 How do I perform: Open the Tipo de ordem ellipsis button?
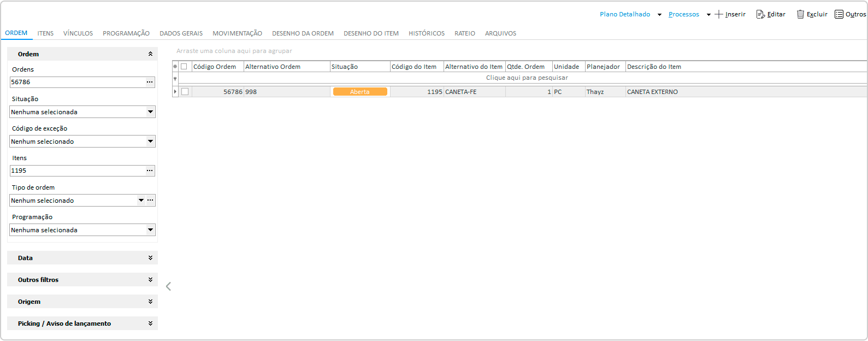150,201
